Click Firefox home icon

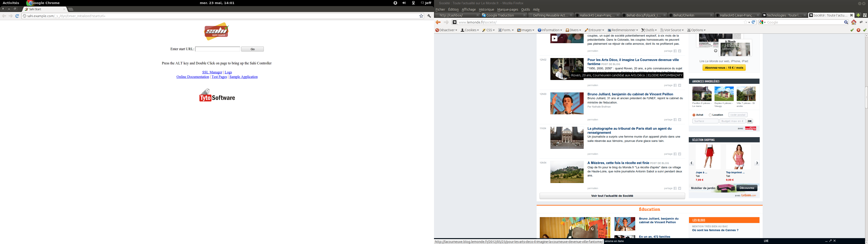[854, 22]
